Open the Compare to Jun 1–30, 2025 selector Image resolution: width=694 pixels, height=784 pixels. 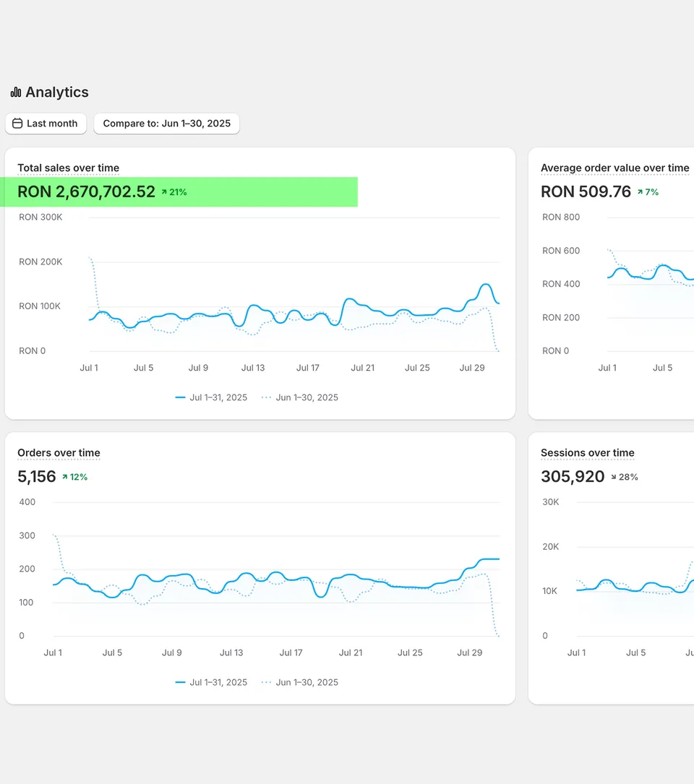[166, 124]
